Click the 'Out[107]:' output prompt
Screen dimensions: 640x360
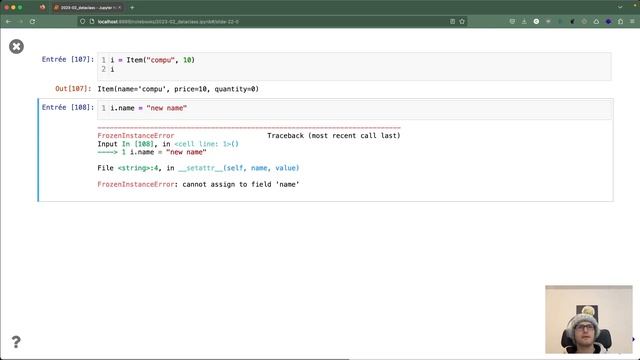[x=73, y=89]
